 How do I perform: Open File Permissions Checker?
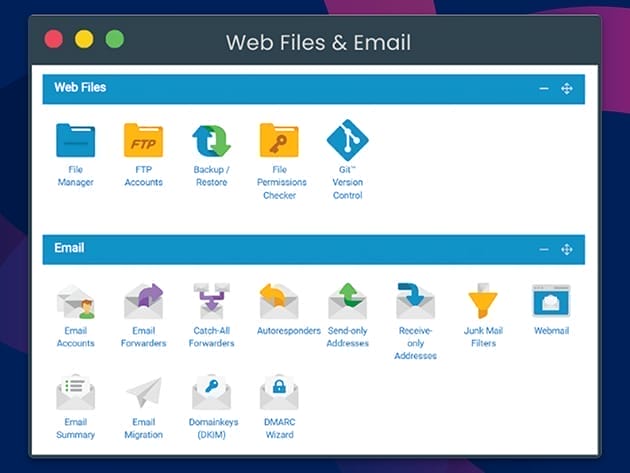tap(279, 141)
